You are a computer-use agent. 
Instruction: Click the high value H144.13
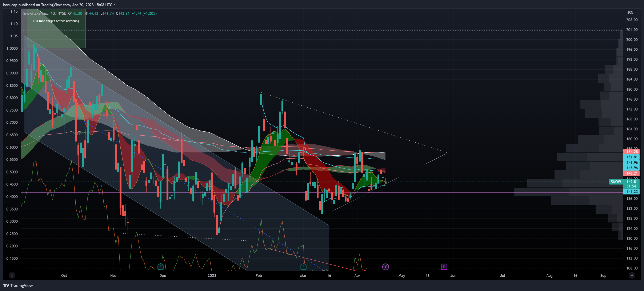pyautogui.click(x=91, y=13)
